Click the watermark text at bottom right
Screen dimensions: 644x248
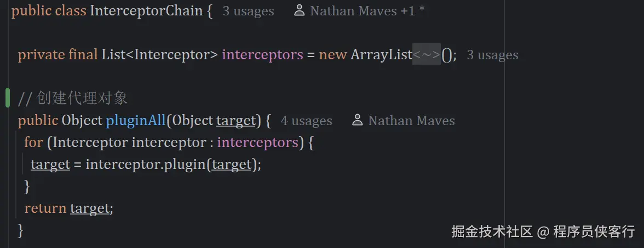click(x=543, y=232)
